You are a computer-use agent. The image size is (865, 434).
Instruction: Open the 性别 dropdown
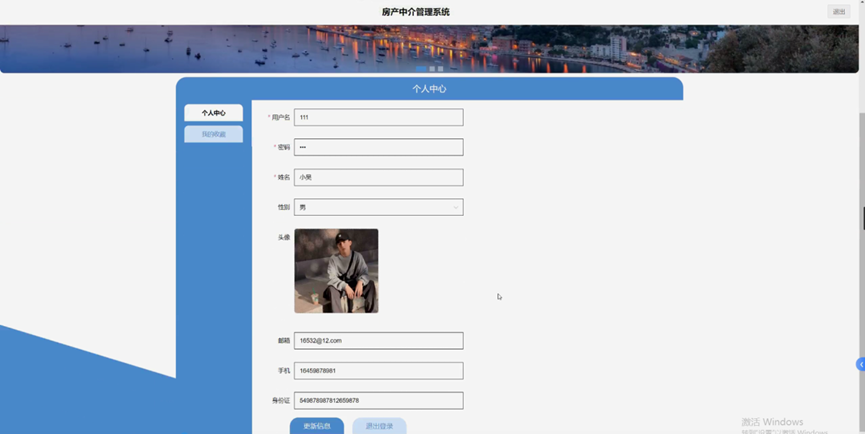pyautogui.click(x=378, y=207)
